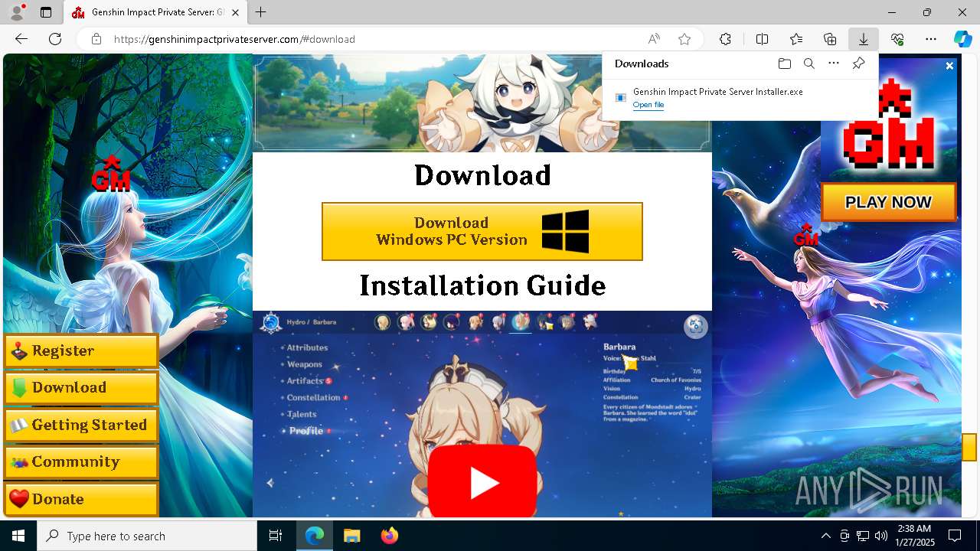Screen dimensions: 980x551
Task: Close the Genshin Impact Private Server tab
Action: point(236,12)
